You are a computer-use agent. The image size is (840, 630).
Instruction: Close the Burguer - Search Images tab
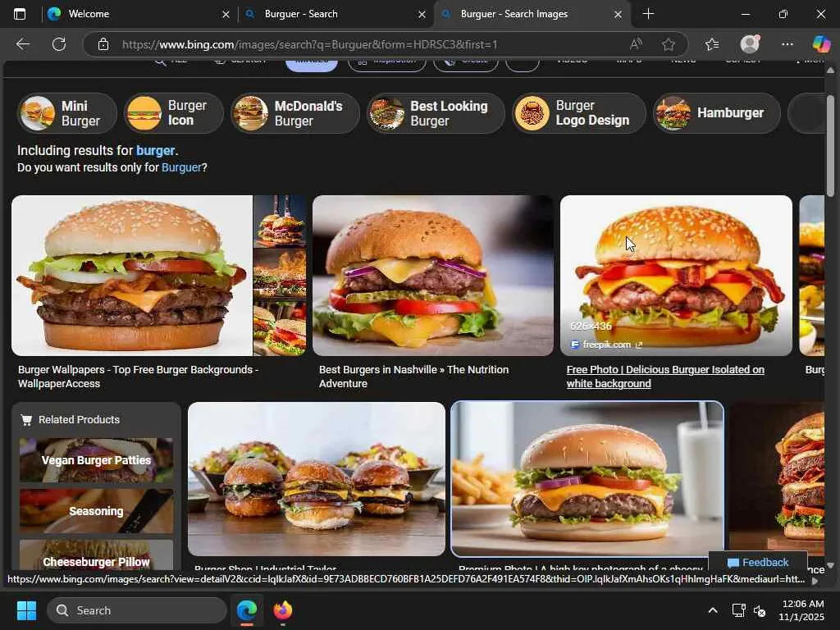pos(619,15)
